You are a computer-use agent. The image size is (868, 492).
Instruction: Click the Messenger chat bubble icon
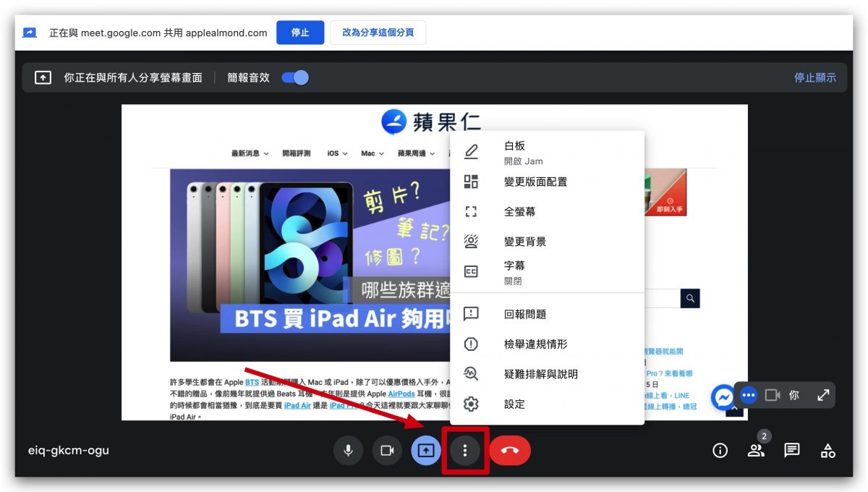tap(723, 396)
